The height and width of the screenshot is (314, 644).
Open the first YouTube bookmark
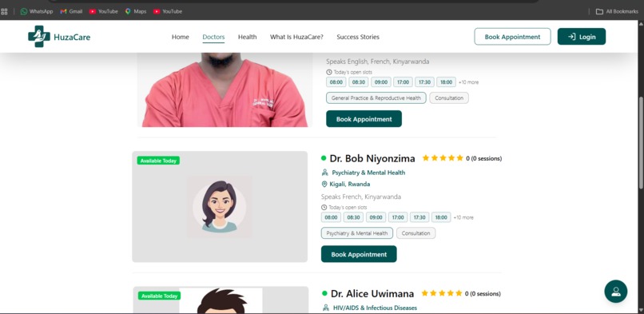(x=104, y=11)
